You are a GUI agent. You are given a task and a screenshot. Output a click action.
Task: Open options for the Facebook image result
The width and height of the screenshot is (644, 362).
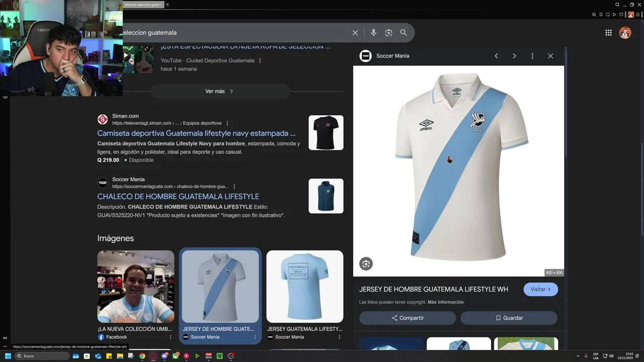click(x=170, y=337)
